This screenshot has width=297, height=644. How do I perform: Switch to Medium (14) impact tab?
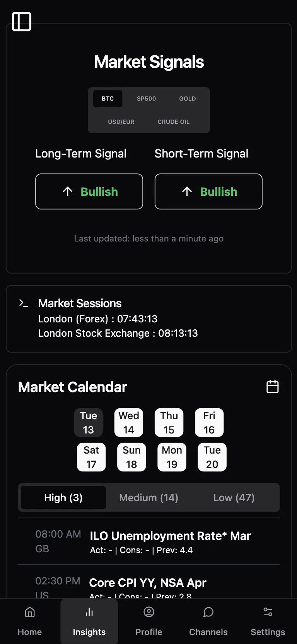coord(149,498)
